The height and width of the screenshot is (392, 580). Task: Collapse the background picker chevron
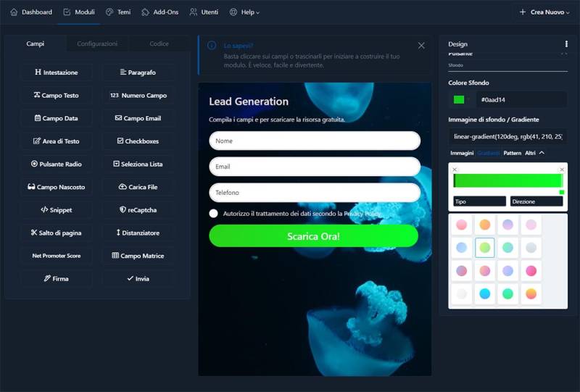tap(542, 153)
